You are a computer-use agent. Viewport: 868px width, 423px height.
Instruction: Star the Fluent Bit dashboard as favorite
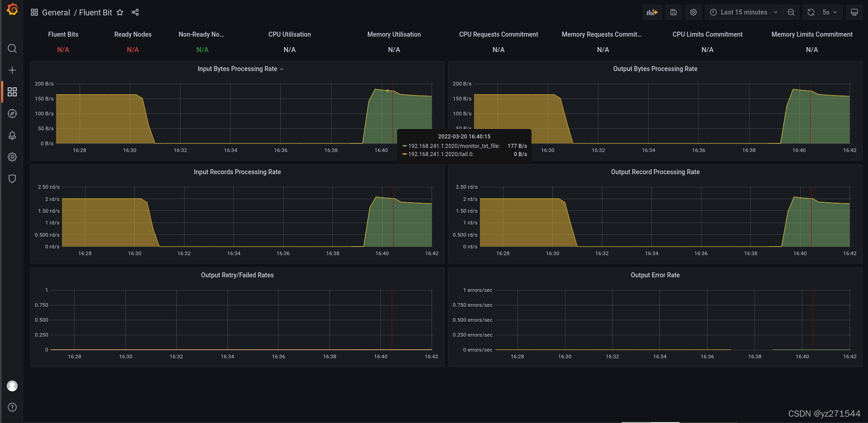pyautogui.click(x=120, y=13)
